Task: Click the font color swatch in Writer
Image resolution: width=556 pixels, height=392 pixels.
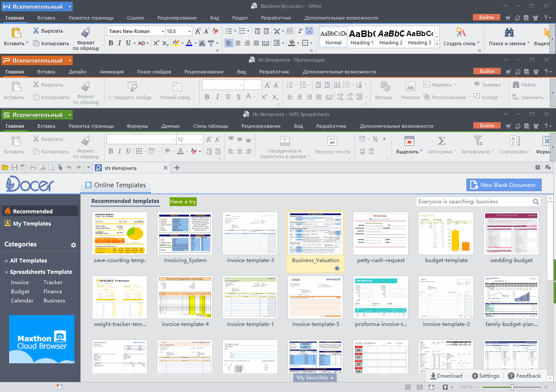Action: tap(189, 43)
